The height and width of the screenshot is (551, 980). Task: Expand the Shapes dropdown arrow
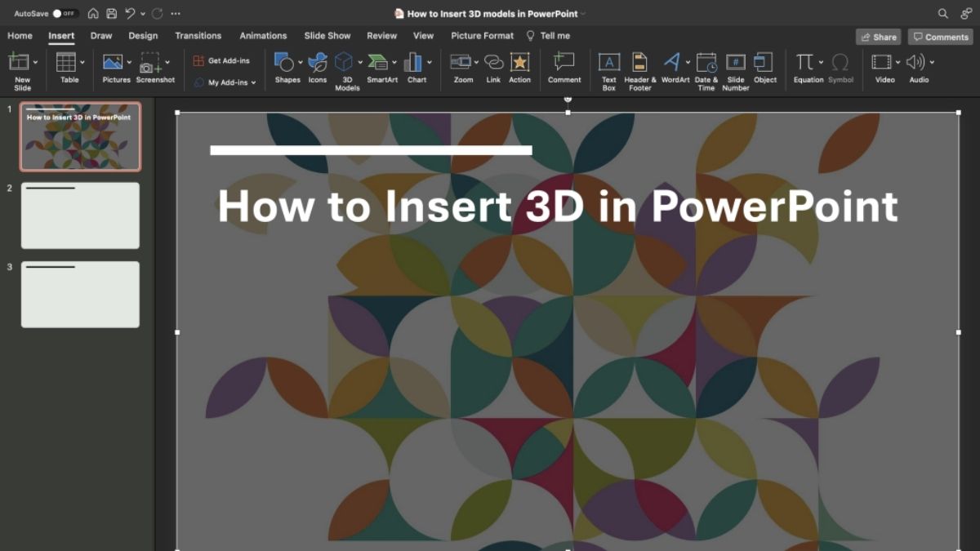[x=301, y=62]
